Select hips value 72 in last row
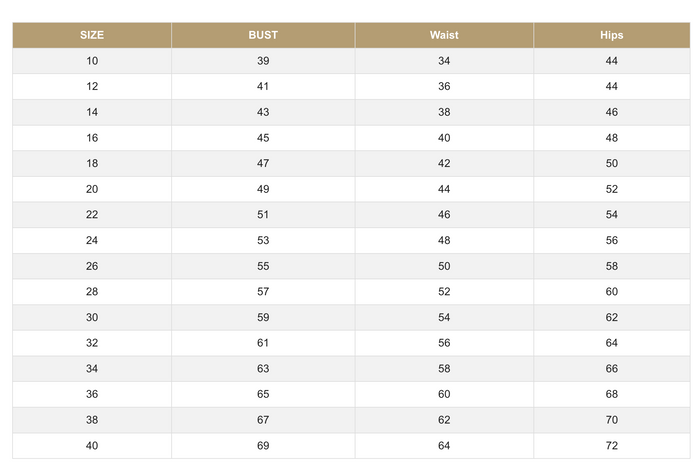Screen dimensions: 700x469 click(612, 446)
